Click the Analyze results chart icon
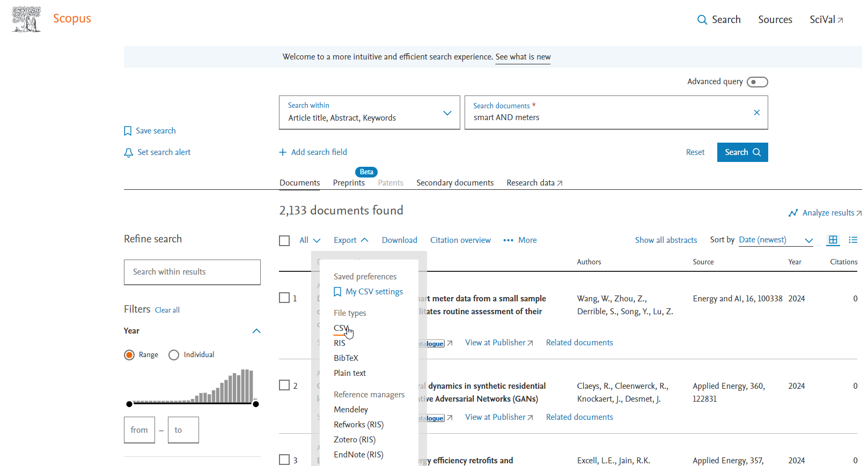The height and width of the screenshot is (466, 868). pos(793,213)
